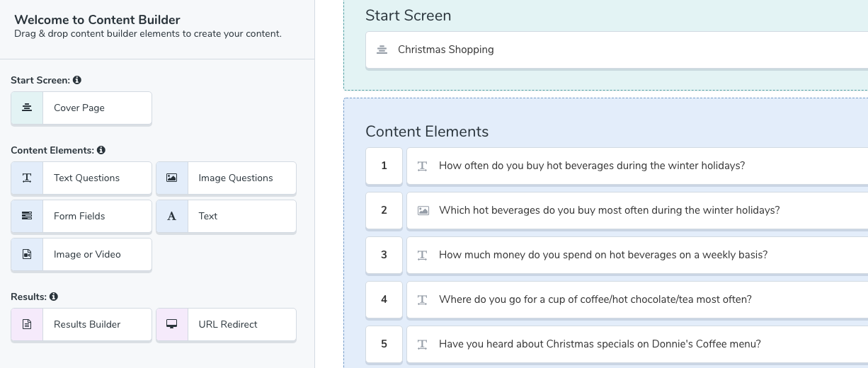This screenshot has width=868, height=368.
Task: Select the URL Redirect monitor icon
Action: point(172,324)
